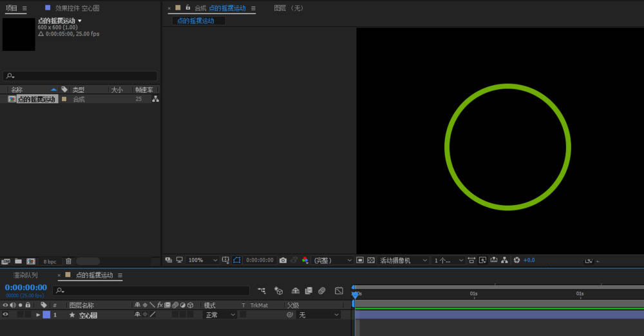Open the 活动摄像机 camera view dropdown
The width and height of the screenshot is (644, 336).
pos(403,261)
